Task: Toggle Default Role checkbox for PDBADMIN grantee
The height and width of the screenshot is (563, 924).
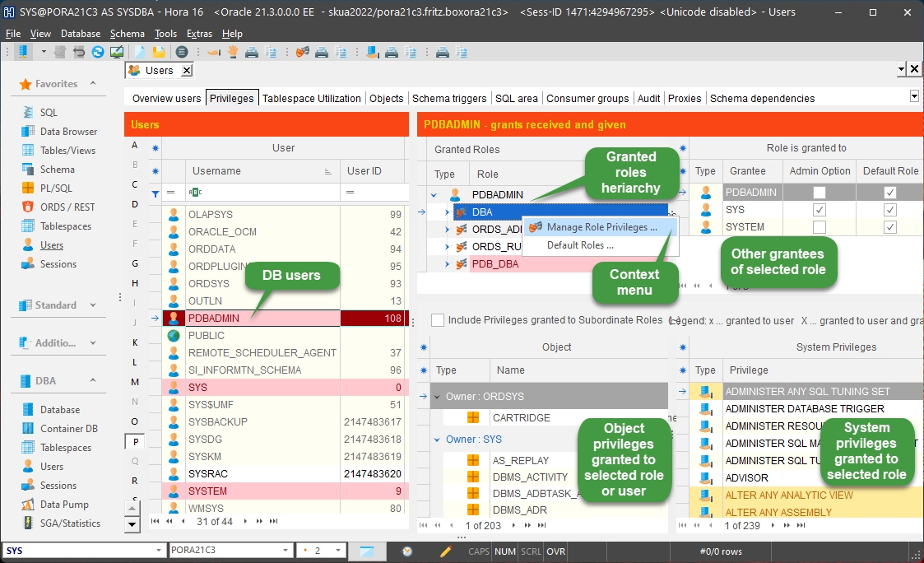Action: pyautogui.click(x=889, y=192)
